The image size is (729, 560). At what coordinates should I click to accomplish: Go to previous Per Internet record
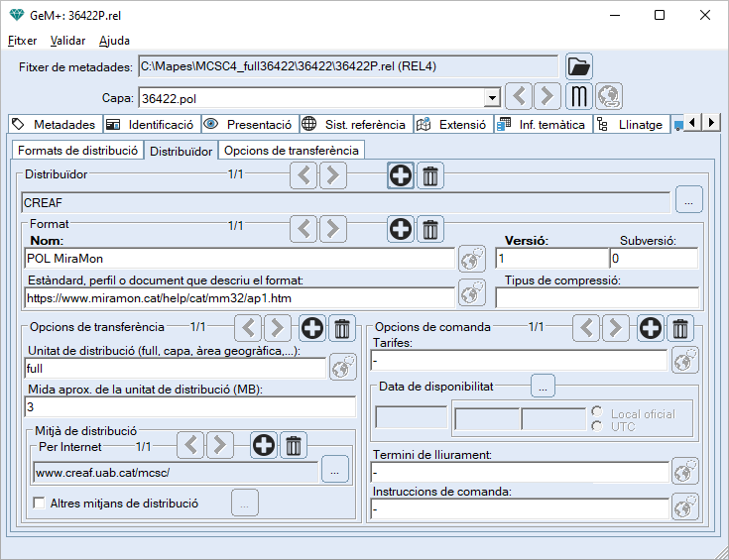click(190, 445)
